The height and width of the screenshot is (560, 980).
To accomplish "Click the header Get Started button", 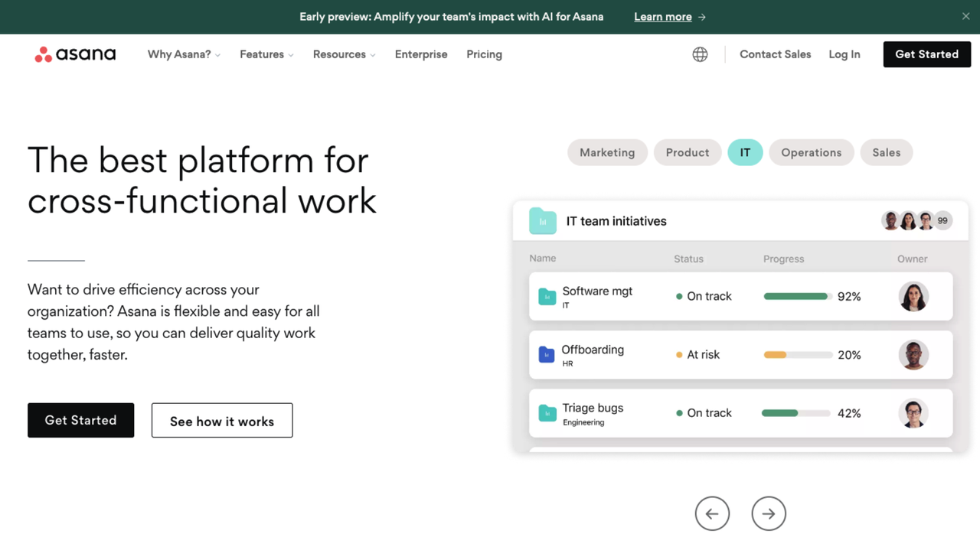I will click(927, 54).
